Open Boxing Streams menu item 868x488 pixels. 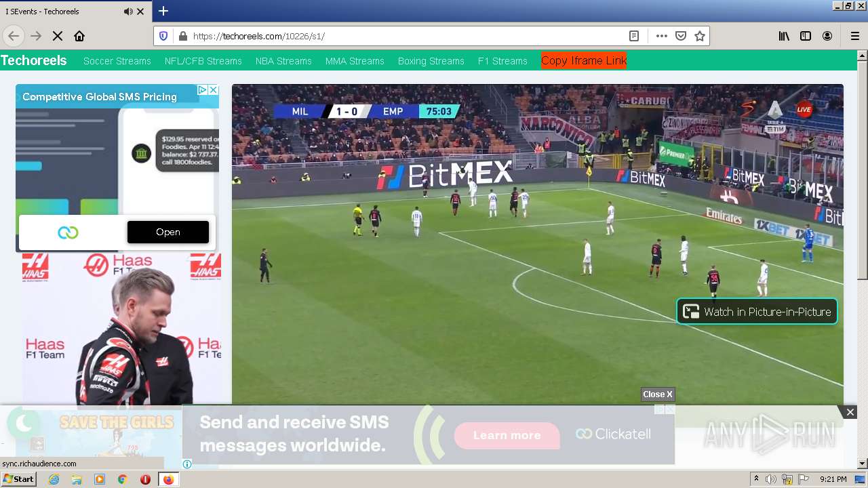click(x=431, y=61)
